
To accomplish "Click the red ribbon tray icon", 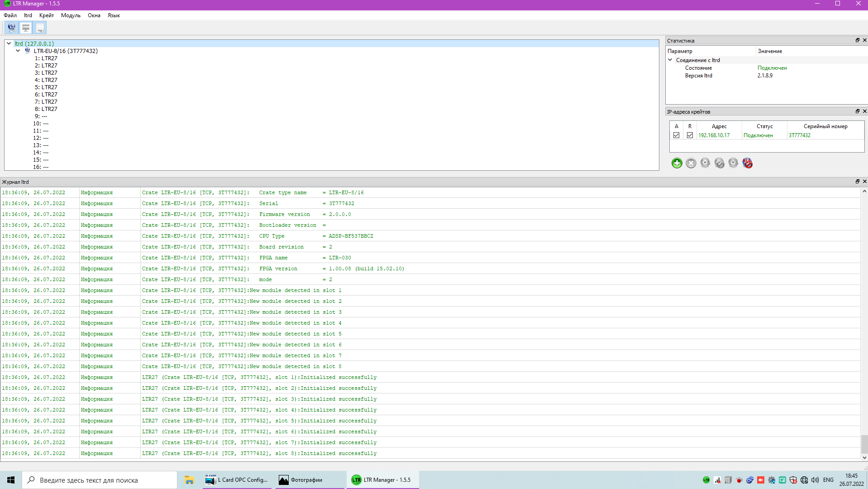I will pyautogui.click(x=761, y=480).
